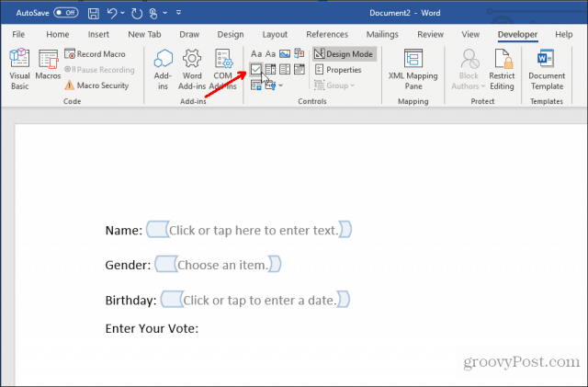
Task: Insert a Plain Text content control
Action: click(270, 54)
